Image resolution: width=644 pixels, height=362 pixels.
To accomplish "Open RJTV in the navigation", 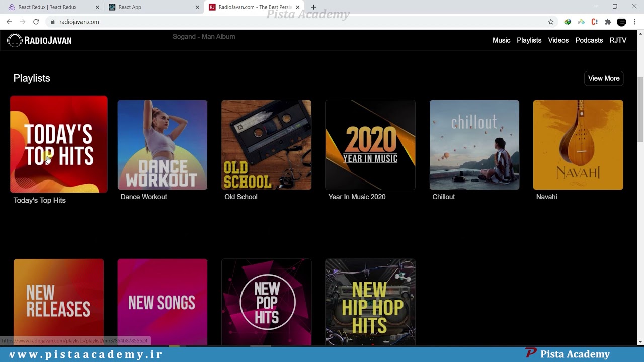I will pyautogui.click(x=618, y=40).
